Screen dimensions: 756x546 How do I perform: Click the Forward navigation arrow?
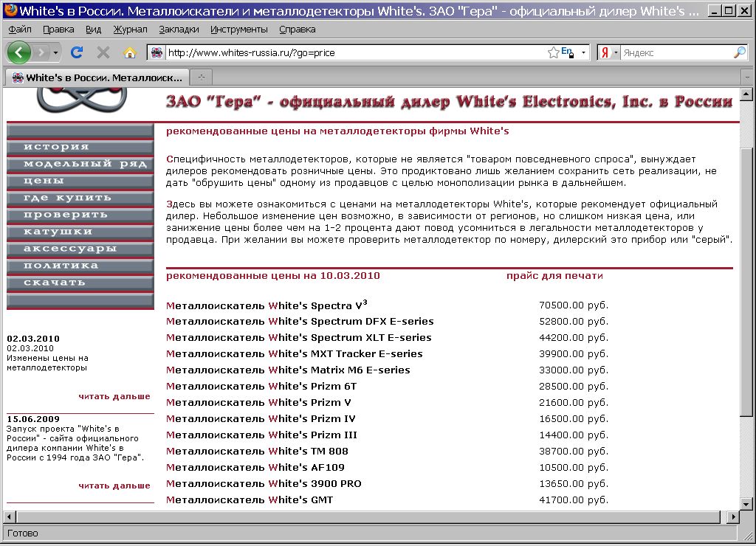point(41,52)
